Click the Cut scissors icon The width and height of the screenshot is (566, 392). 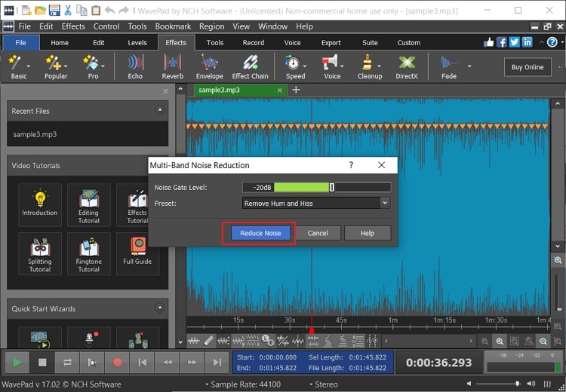[67, 10]
